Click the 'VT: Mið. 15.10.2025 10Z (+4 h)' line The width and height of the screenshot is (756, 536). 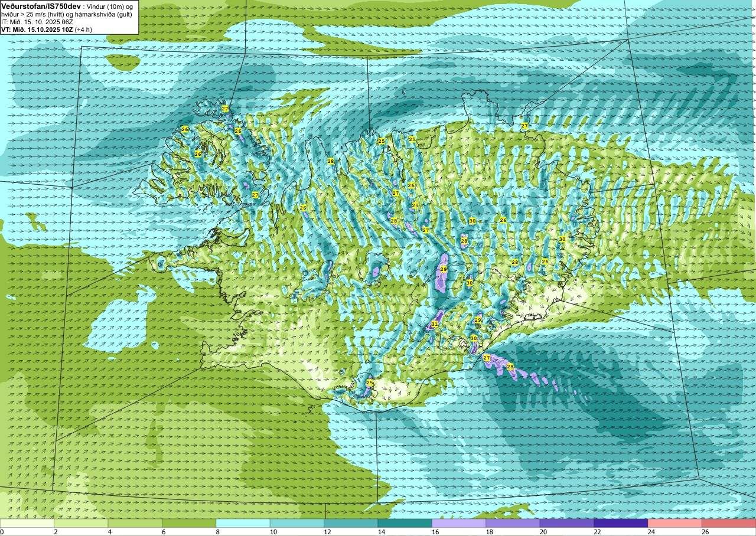[47, 29]
